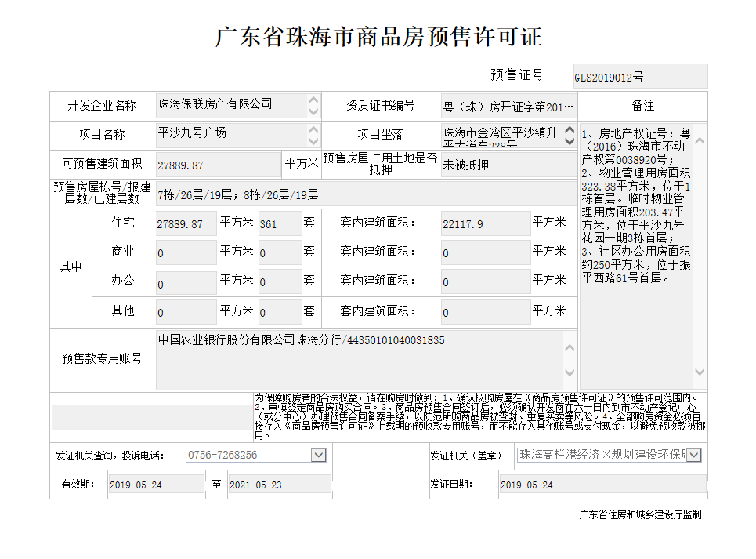Click the remarks panel scroll-down arrow
756x559 pixels.
700,373
